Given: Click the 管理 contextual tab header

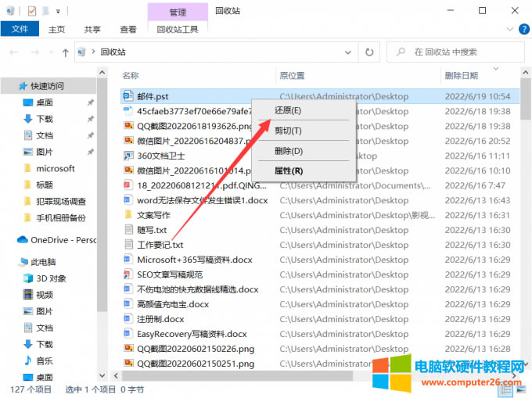Looking at the screenshot, I should click(178, 13).
